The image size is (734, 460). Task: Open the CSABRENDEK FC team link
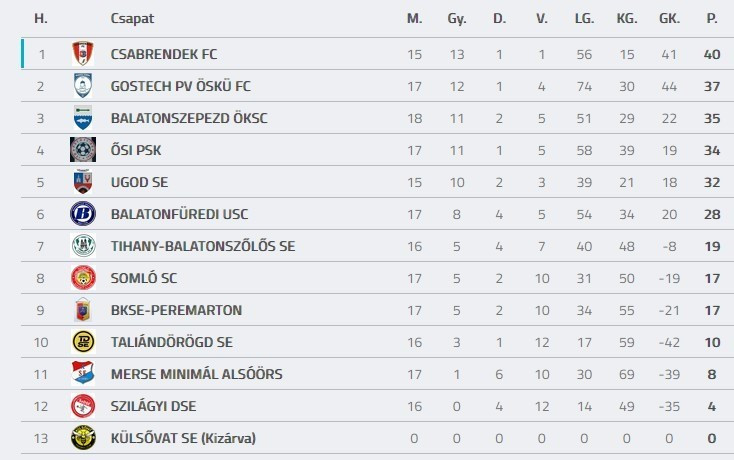[163, 54]
